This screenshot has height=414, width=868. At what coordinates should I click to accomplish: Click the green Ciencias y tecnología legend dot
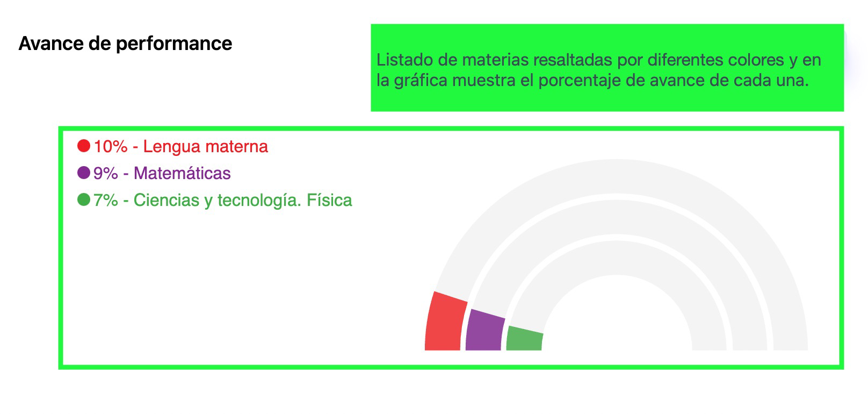coord(84,199)
